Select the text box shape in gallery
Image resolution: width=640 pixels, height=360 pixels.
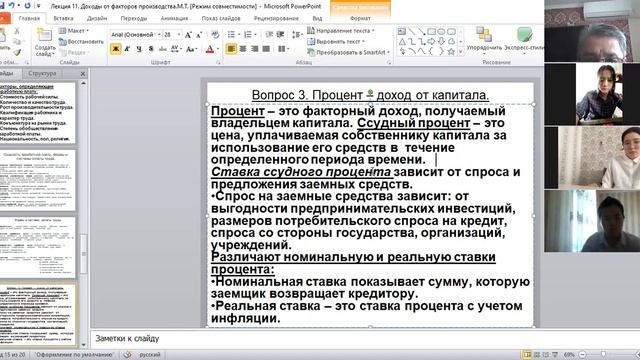402,31
